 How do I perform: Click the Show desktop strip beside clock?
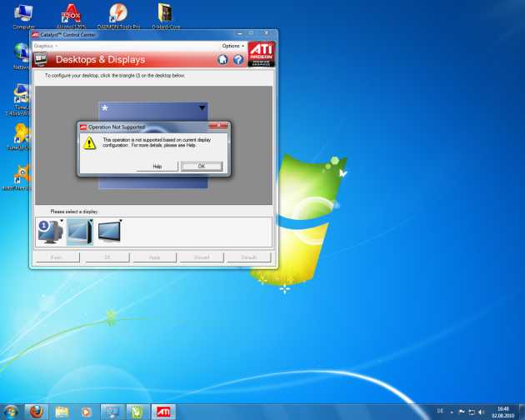522,412
